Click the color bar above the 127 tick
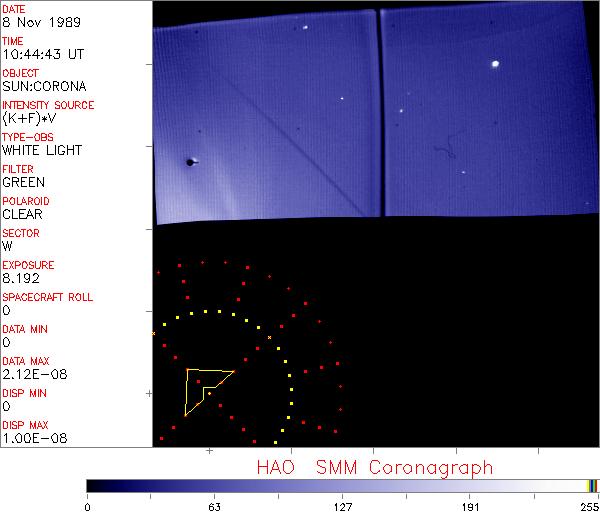600x512 pixels. pyautogui.click(x=342, y=485)
